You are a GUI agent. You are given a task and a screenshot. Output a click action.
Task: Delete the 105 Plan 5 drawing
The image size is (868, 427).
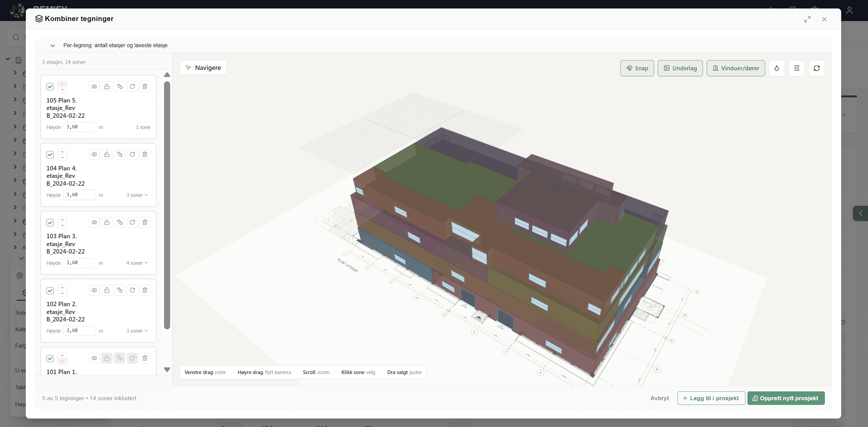tap(145, 87)
